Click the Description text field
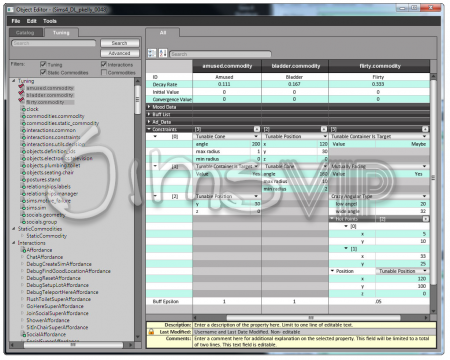This screenshot has width=450, height=360. [315, 325]
